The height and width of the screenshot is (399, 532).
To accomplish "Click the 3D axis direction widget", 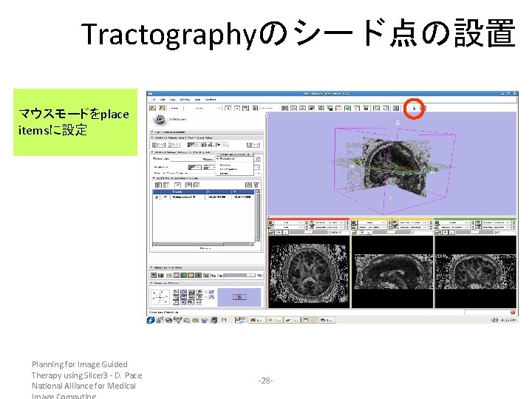I will (x=160, y=298).
